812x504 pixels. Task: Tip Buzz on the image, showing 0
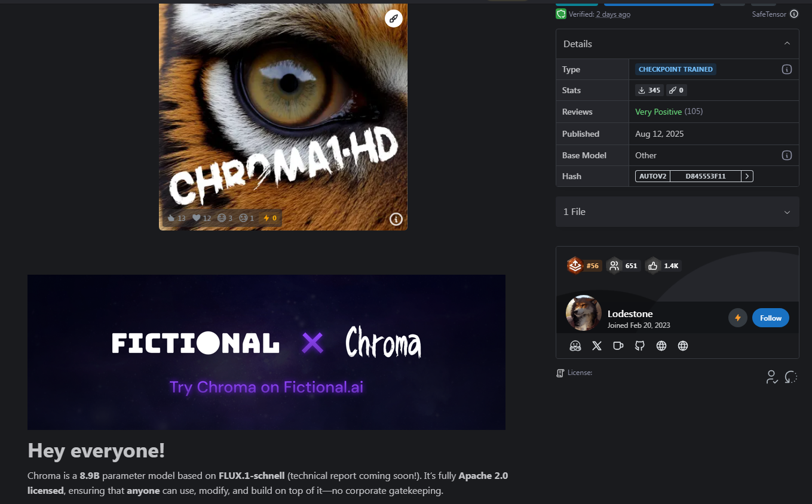(270, 218)
